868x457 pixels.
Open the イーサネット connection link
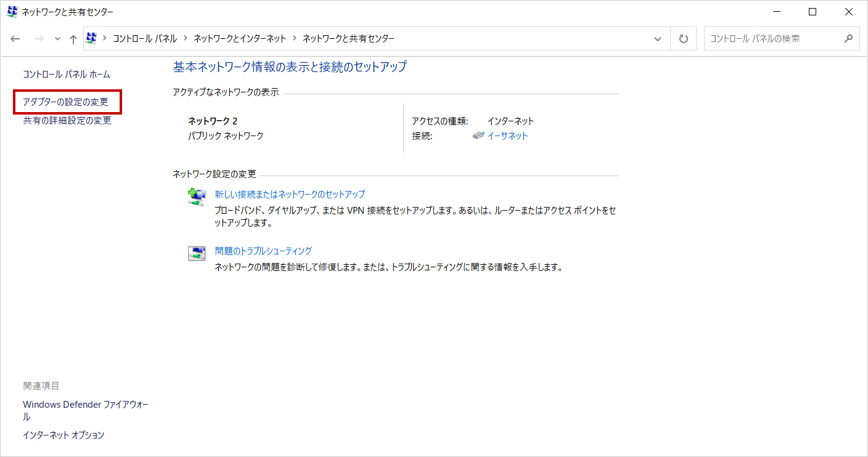(507, 136)
